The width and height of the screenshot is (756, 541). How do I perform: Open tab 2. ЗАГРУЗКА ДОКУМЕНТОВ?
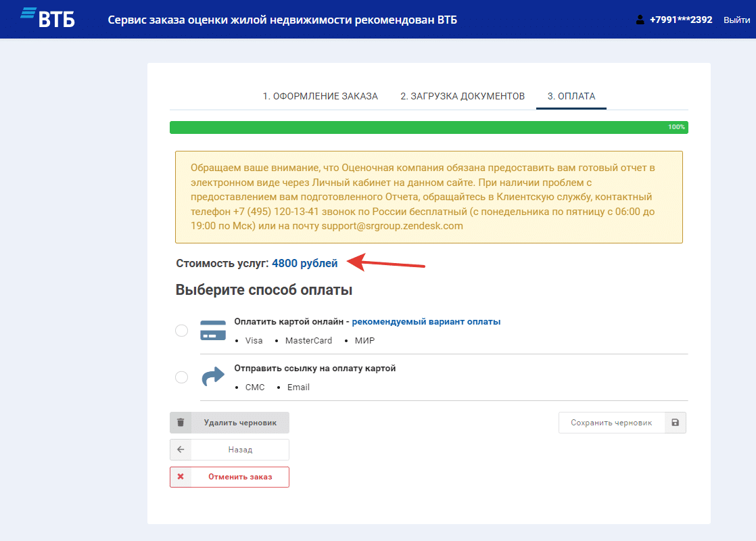(x=463, y=96)
